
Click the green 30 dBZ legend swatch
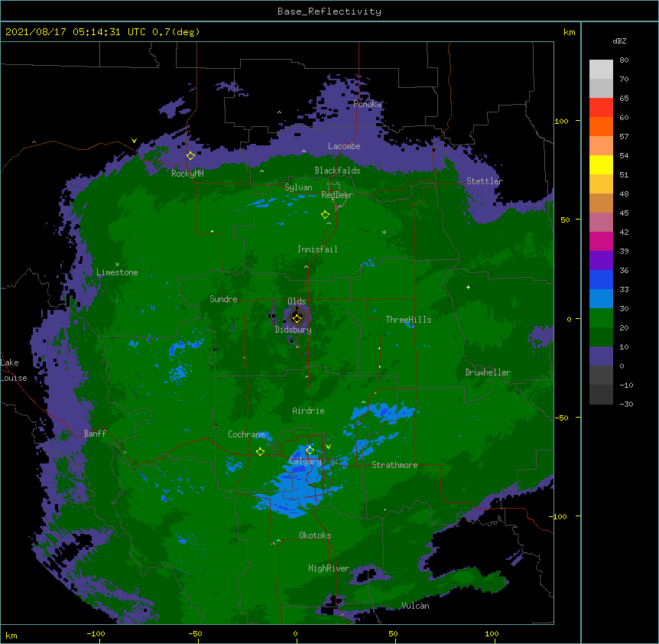[x=601, y=318]
